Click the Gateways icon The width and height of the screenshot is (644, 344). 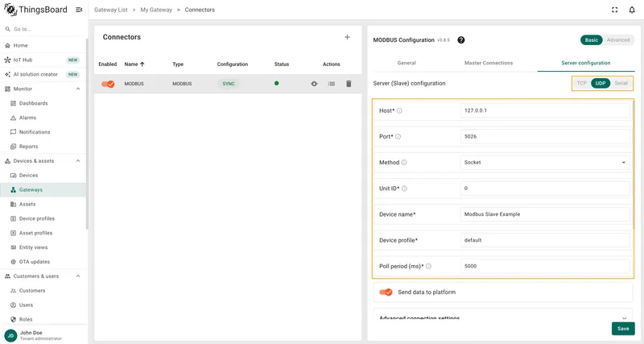click(x=13, y=190)
